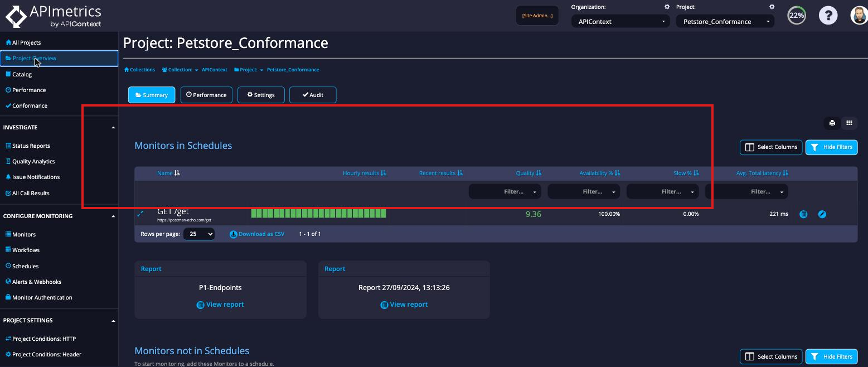Select the Summary tab
The image size is (868, 367).
(152, 95)
